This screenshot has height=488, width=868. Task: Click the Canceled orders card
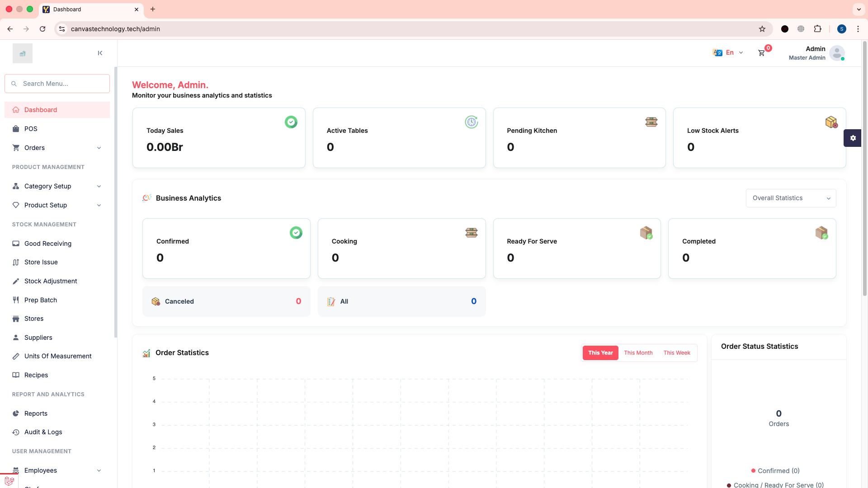[226, 301]
